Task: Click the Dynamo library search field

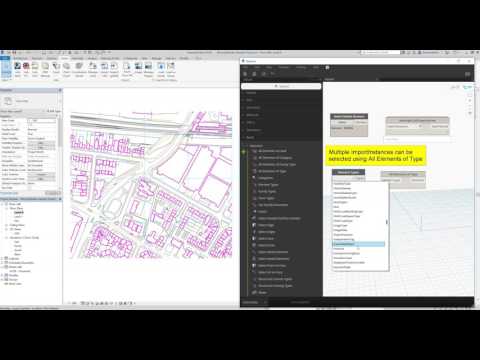Action: tap(281, 86)
